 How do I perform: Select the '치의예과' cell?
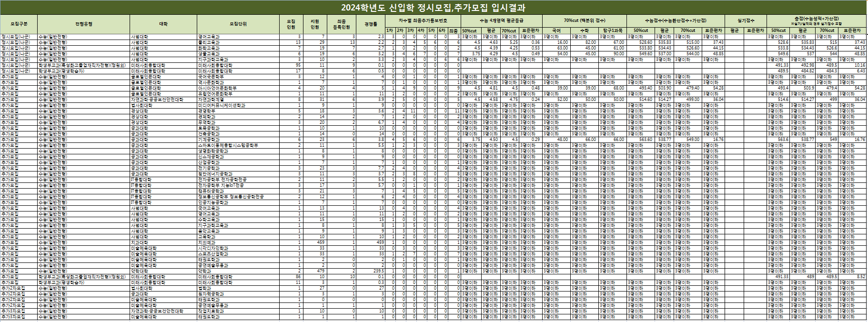[x=238, y=242]
